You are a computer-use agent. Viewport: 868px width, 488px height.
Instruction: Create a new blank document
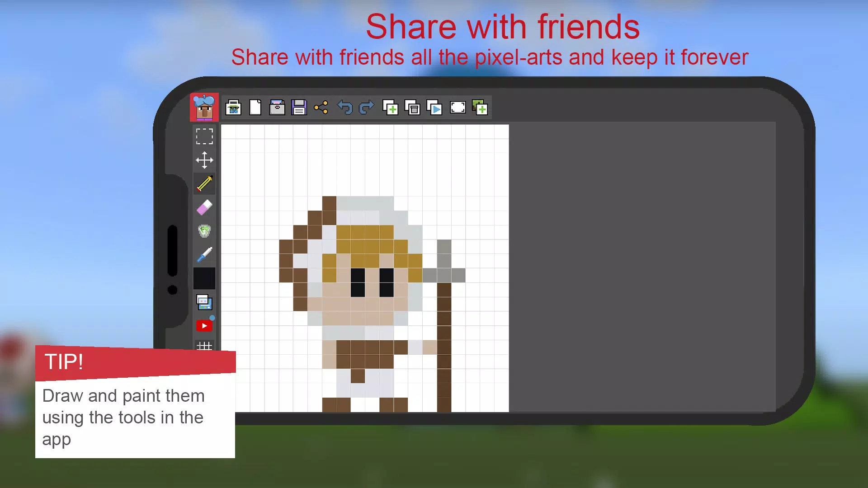coord(255,108)
